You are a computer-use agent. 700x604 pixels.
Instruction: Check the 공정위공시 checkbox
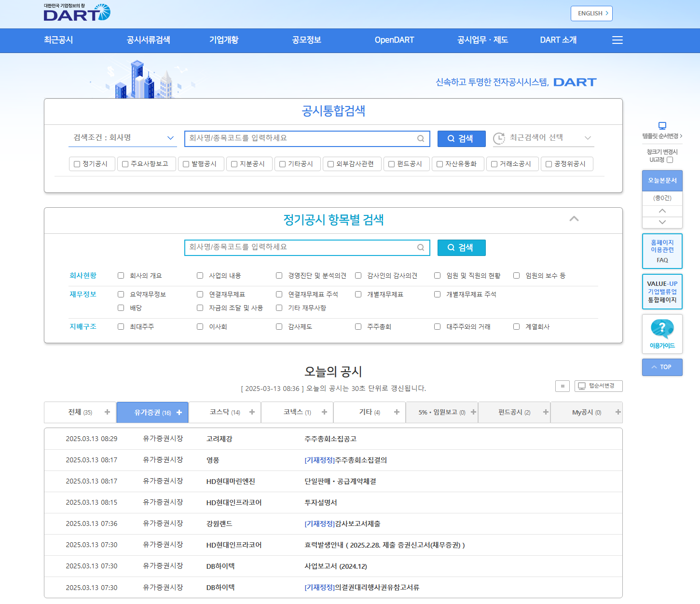tap(549, 164)
